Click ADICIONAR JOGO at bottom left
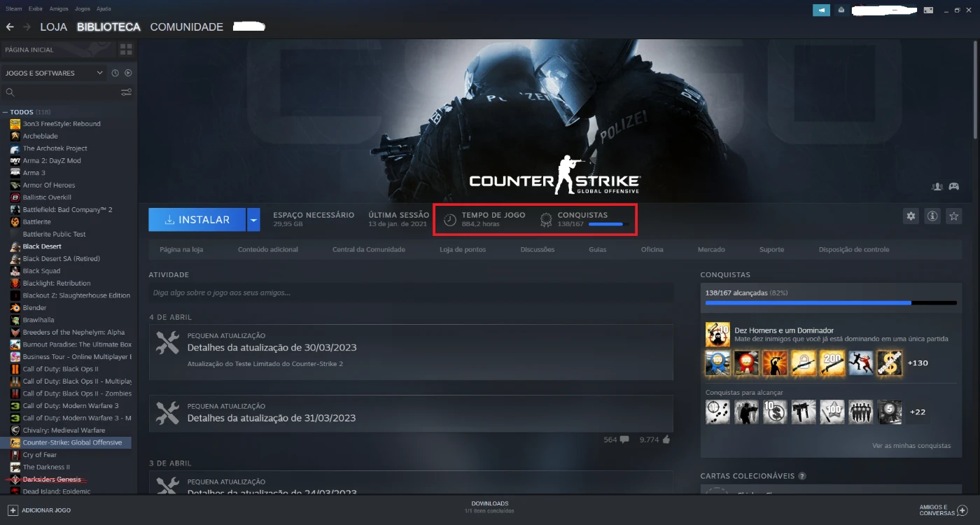Viewport: 980px width, 525px height. click(x=39, y=510)
